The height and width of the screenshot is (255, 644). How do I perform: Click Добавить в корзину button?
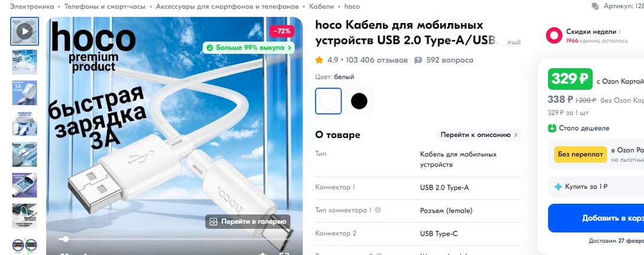click(x=596, y=218)
